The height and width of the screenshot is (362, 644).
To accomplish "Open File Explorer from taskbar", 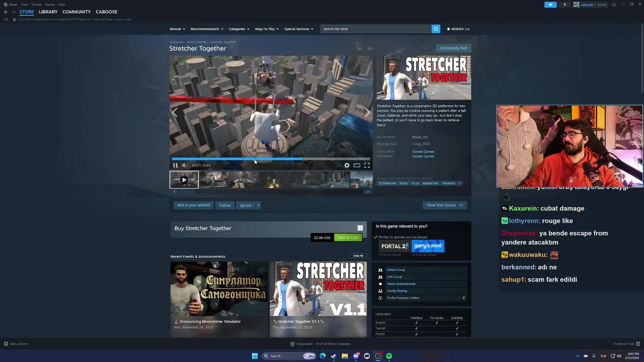I will 345,356.
